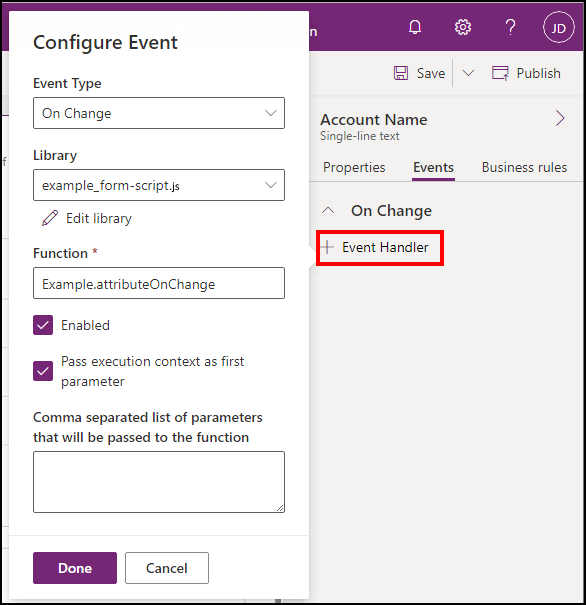Switch to the Business rules tab
This screenshot has width=586, height=605.
pyautogui.click(x=524, y=167)
